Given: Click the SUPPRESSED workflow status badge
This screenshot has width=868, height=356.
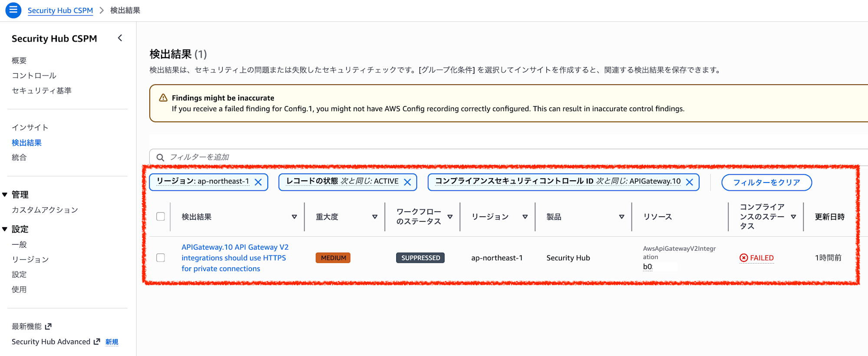Looking at the screenshot, I should coord(420,258).
